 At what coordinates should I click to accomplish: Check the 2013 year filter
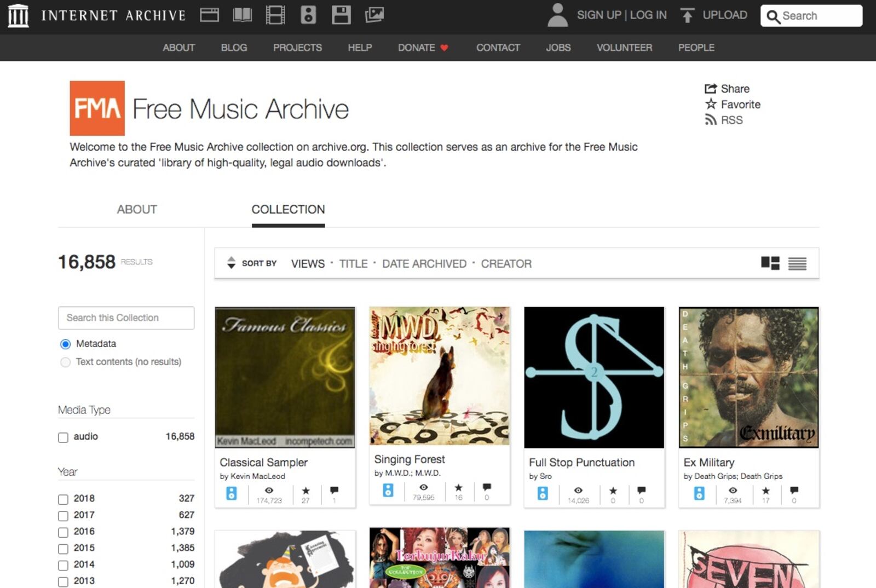coord(63,581)
